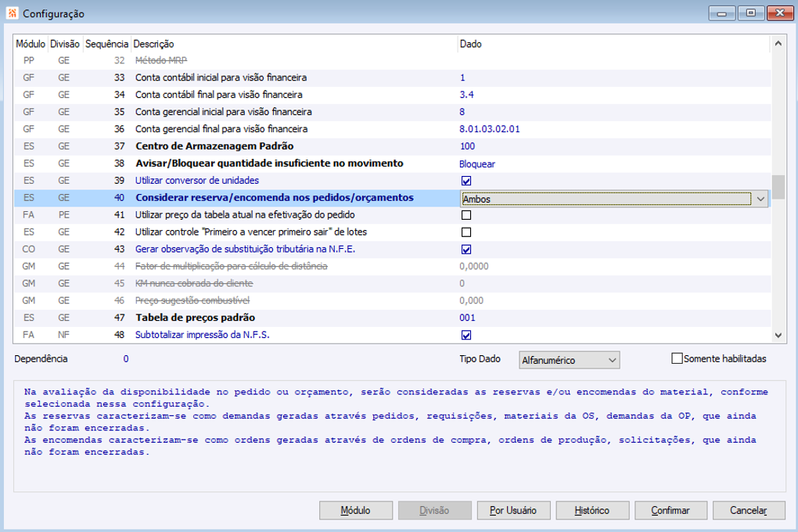The image size is (798, 532).
Task: Cancel with the Cancelar button
Action: click(x=749, y=510)
